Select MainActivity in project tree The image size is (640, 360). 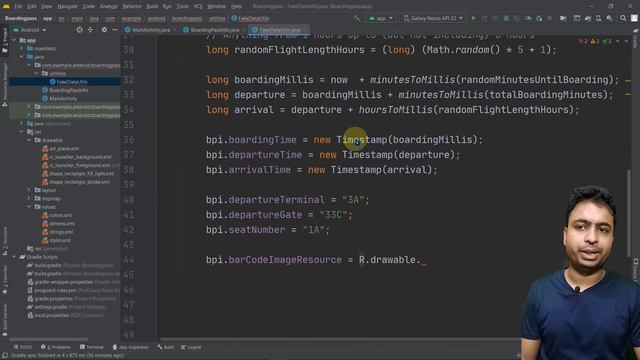(63, 98)
